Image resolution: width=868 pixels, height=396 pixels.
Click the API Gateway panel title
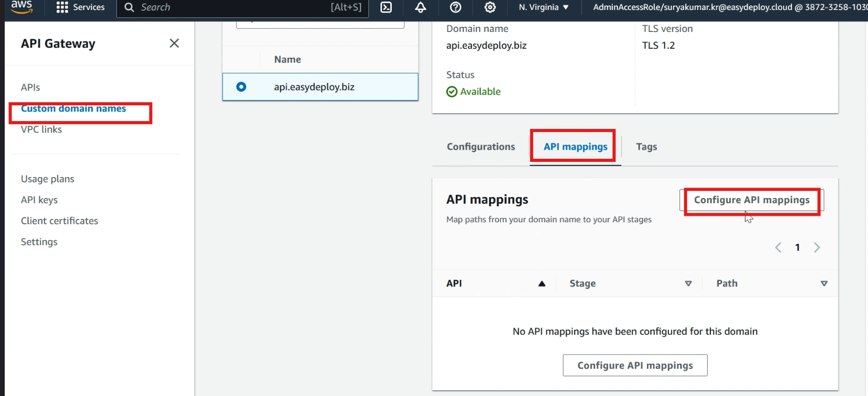58,44
